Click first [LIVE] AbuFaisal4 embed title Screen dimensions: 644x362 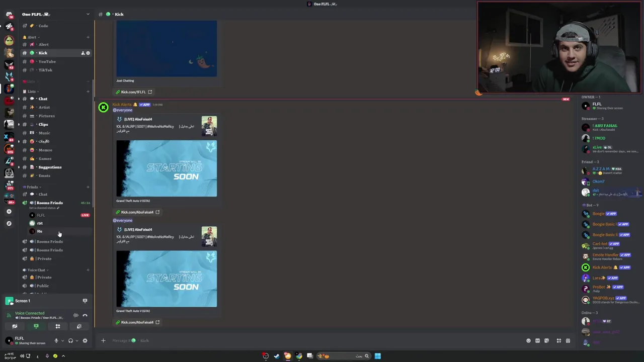pyautogui.click(x=138, y=119)
